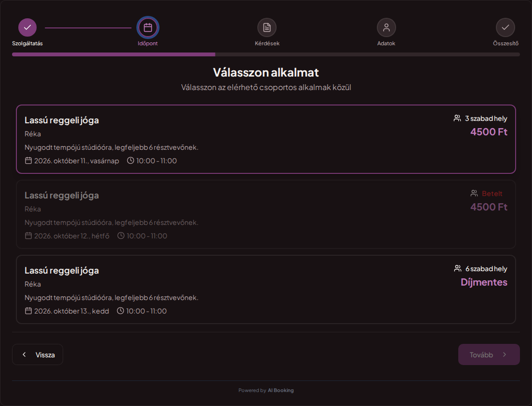Click the clock icon in the október 13. session

pos(120,311)
